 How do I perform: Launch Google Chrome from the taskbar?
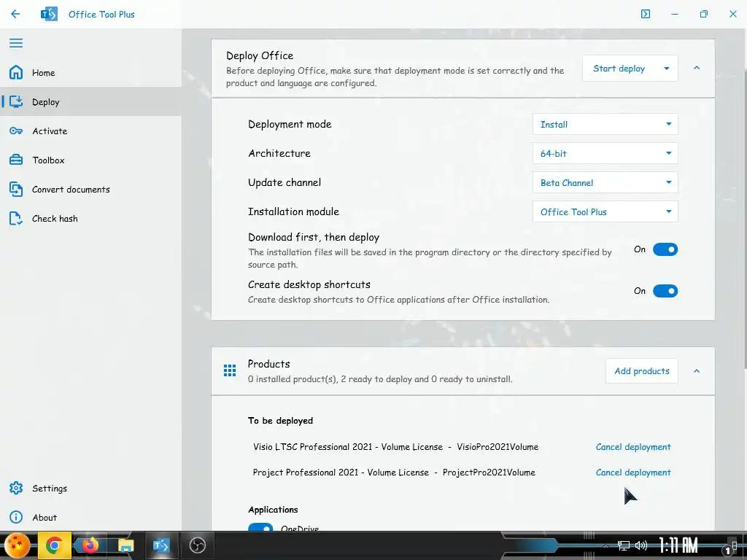[x=54, y=545]
